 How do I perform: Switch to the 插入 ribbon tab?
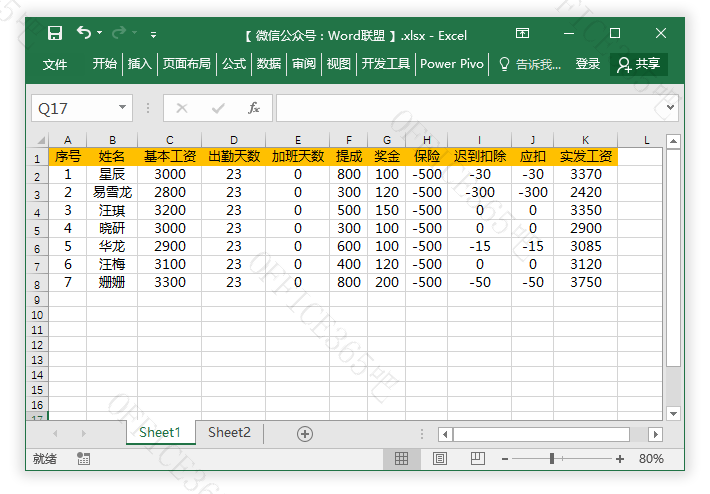tap(139, 64)
